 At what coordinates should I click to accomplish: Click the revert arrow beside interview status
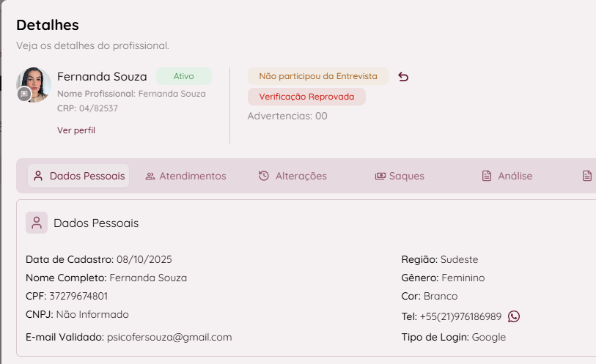[x=403, y=76]
